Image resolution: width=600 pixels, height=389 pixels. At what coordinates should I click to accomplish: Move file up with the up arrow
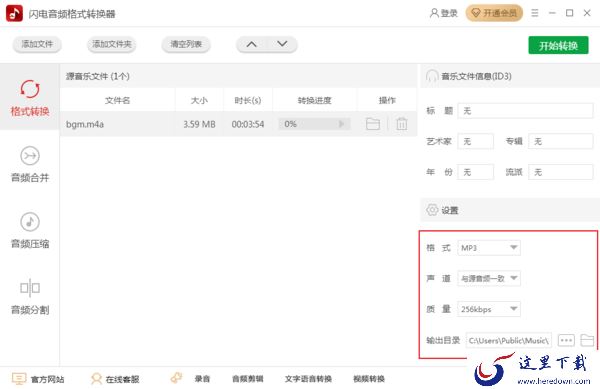point(251,44)
